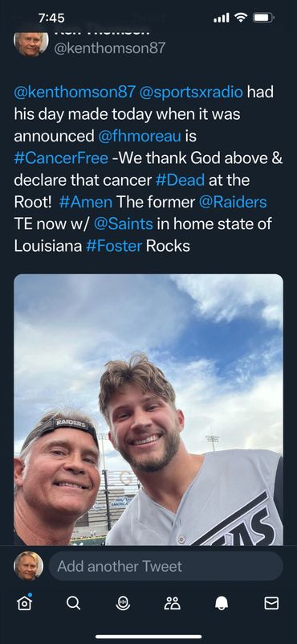This screenshot has width=297, height=644.
Task: Open the @Saints mention
Action: click(x=124, y=224)
